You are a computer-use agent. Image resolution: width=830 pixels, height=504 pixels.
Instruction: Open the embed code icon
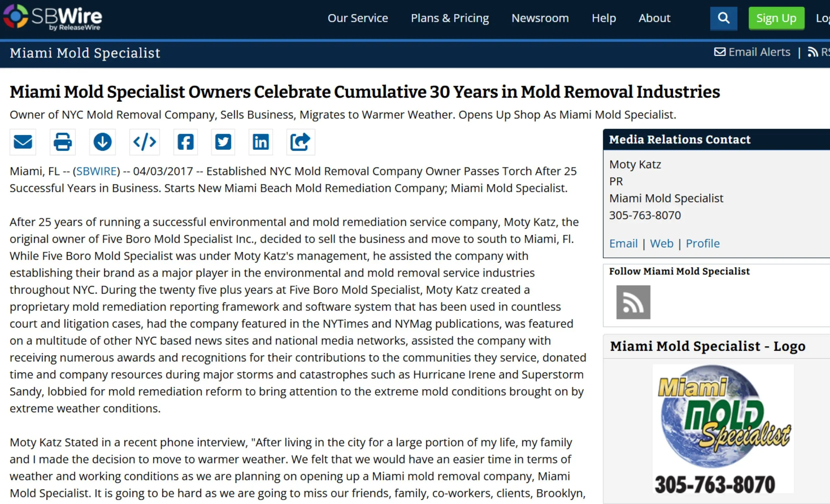click(145, 142)
